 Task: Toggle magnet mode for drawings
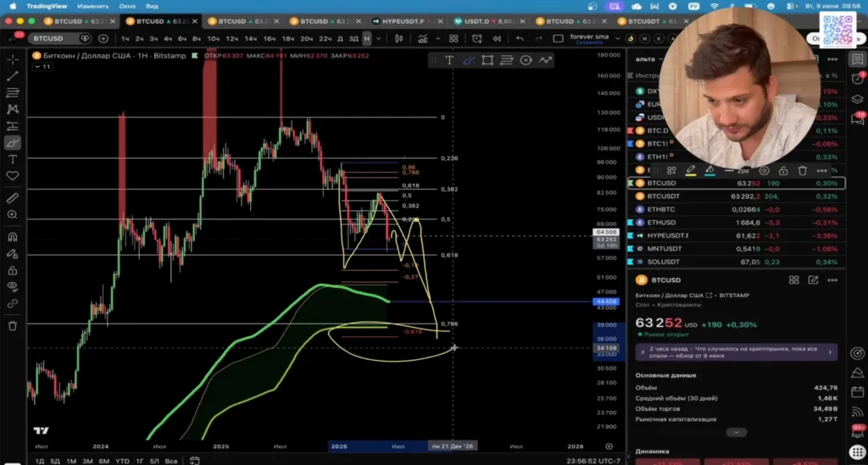pos(12,236)
